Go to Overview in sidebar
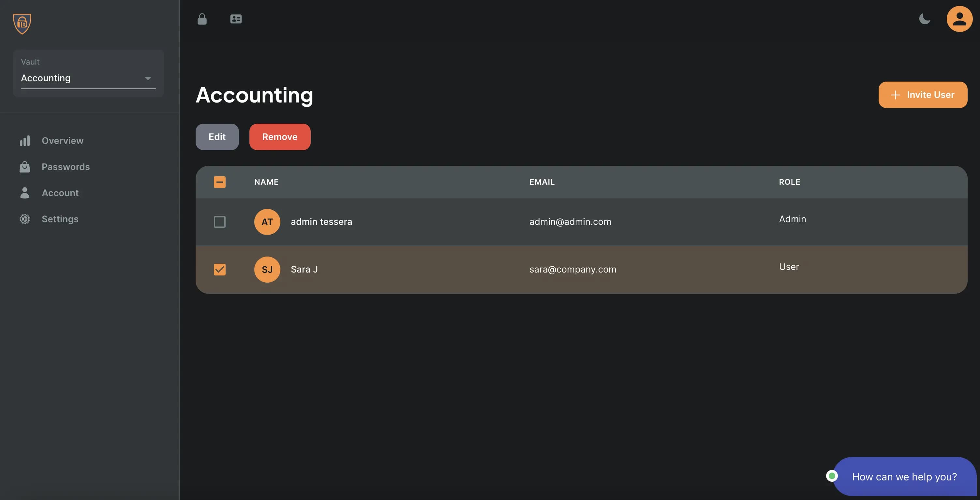 point(62,141)
